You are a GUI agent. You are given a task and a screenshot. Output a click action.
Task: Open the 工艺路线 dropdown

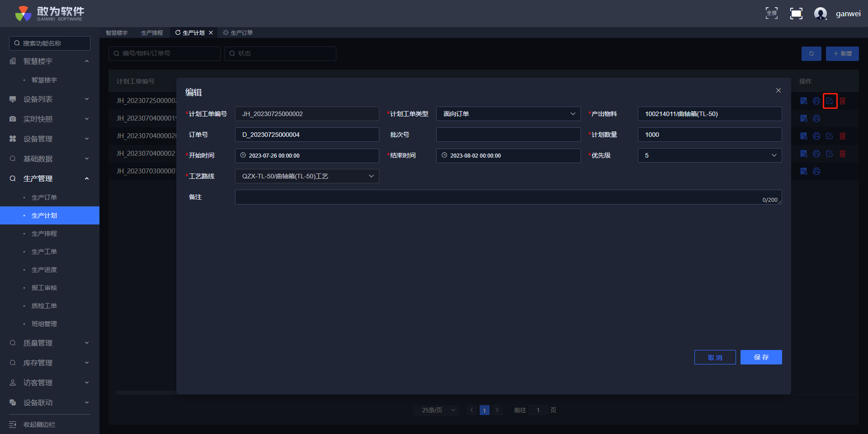pos(307,176)
